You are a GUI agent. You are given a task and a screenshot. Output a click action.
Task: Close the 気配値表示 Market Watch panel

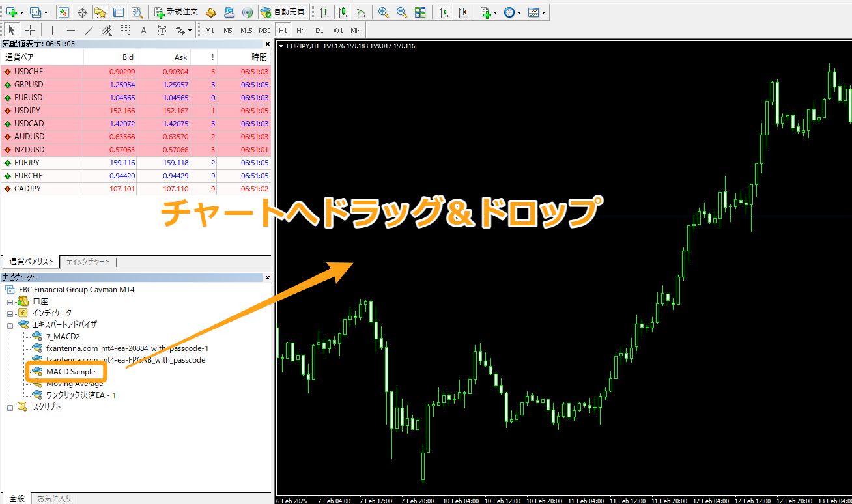coord(267,44)
